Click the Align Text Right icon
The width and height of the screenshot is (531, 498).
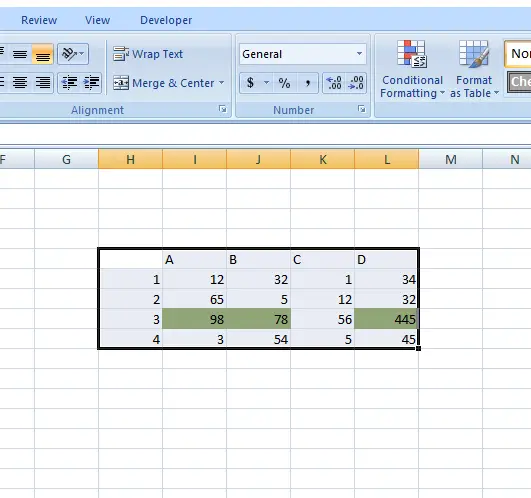43,83
